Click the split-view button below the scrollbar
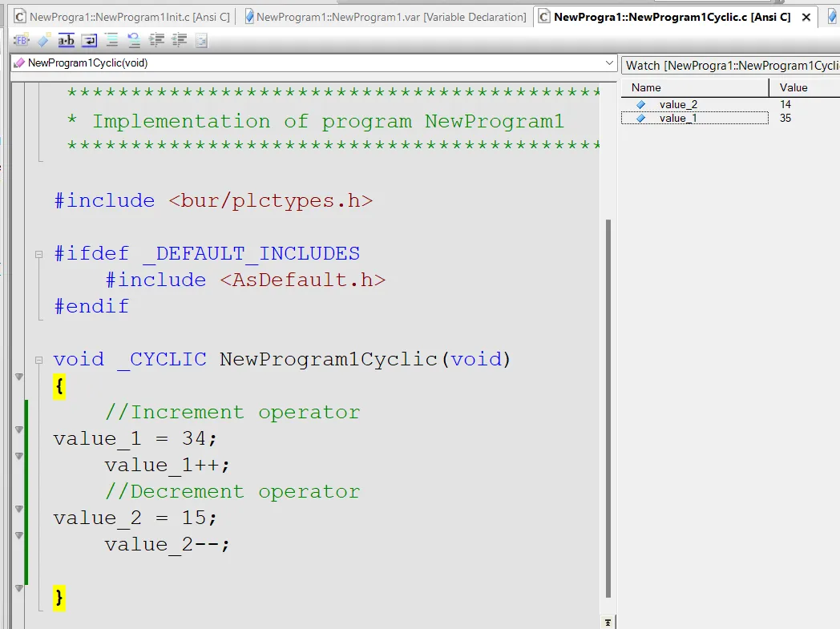840x629 pixels. (x=608, y=623)
